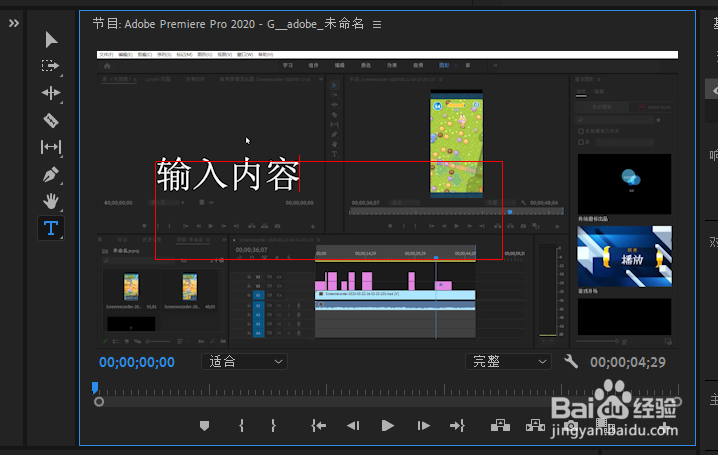Open the 完整 playback resolution dropdown

coord(508,362)
